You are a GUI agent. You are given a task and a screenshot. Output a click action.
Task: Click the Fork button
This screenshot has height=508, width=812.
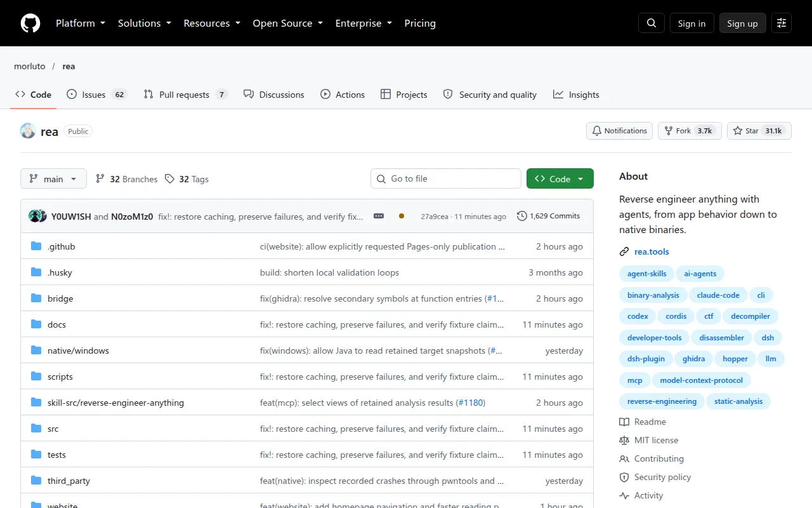689,131
